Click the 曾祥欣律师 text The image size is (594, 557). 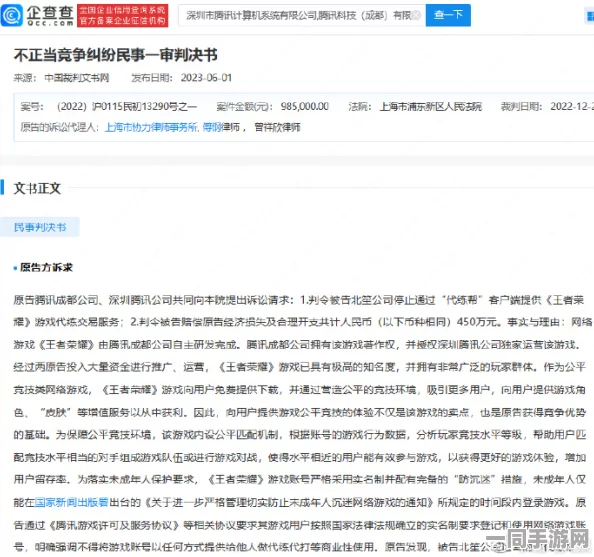click(277, 127)
